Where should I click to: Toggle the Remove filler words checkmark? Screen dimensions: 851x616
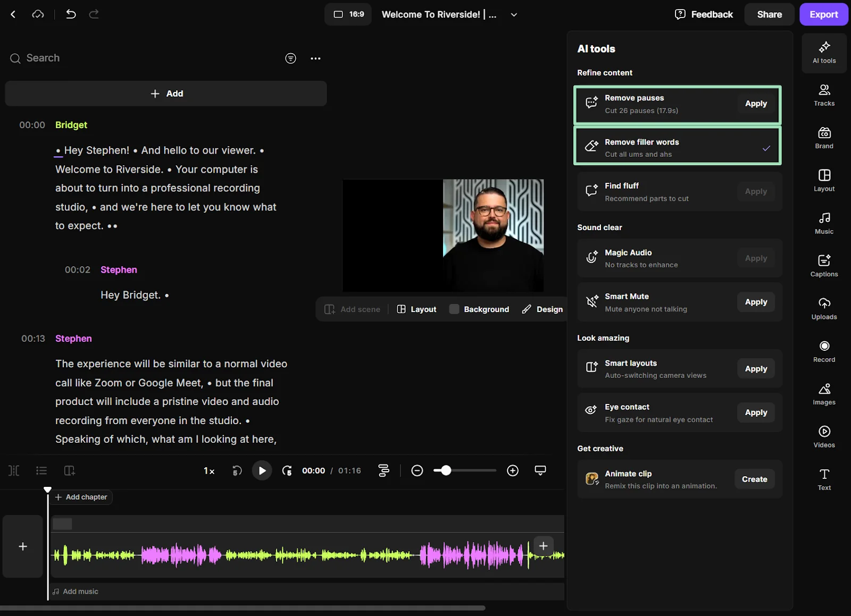pyautogui.click(x=766, y=149)
